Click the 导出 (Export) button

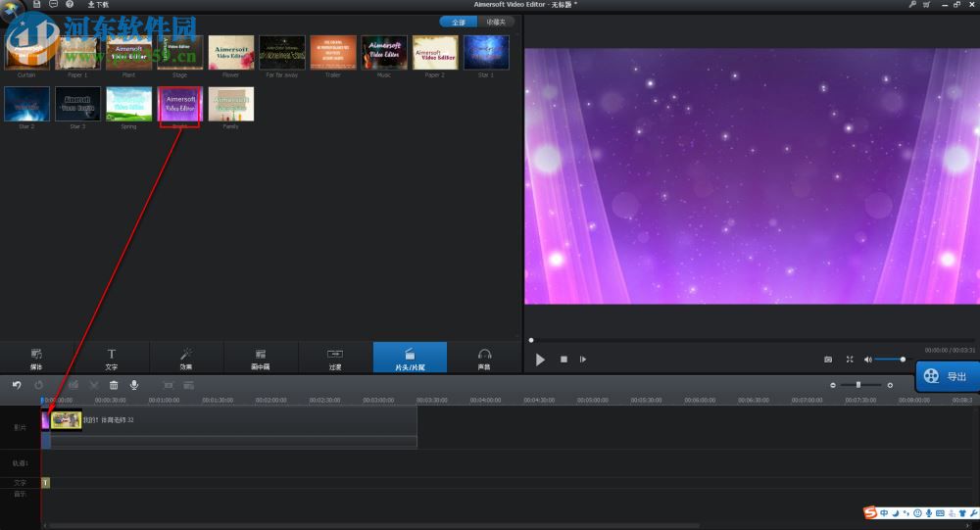(x=947, y=376)
